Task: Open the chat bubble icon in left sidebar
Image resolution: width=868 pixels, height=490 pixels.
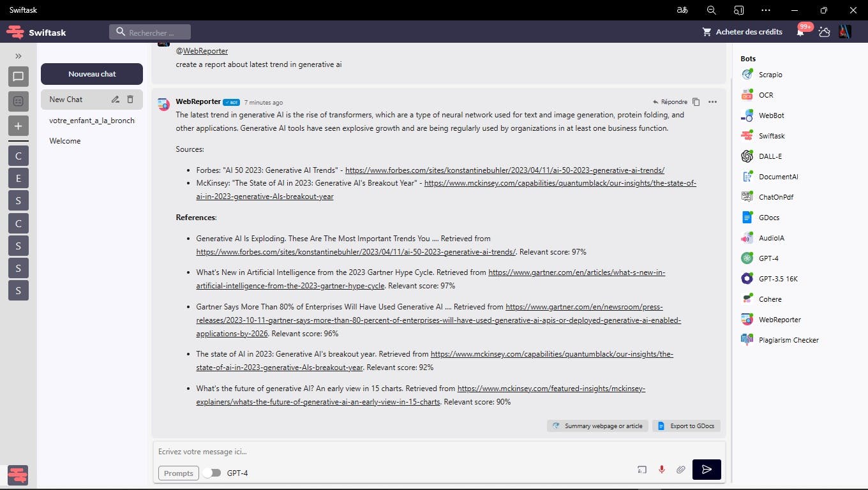Action: coord(19,77)
